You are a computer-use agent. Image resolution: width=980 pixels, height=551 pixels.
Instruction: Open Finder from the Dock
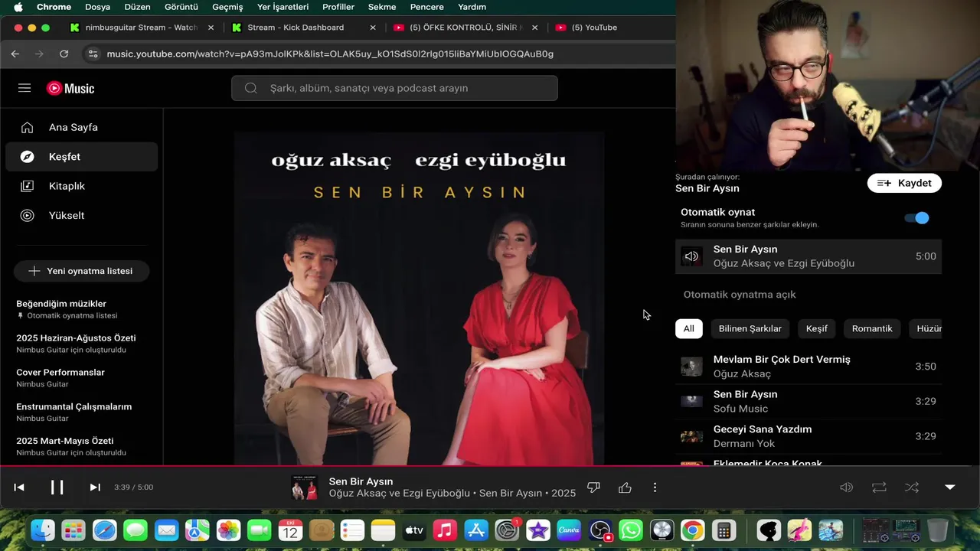43,530
